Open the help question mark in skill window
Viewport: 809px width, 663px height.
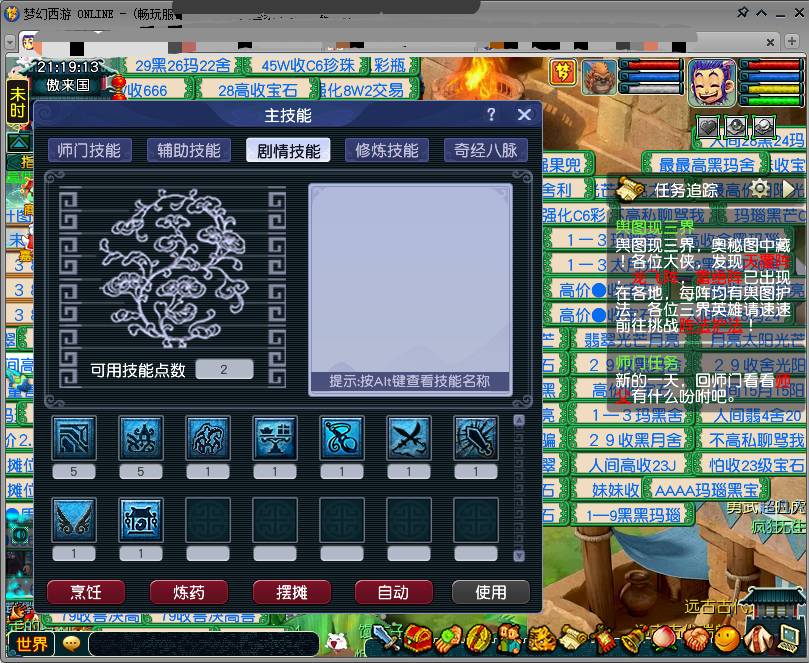(491, 114)
